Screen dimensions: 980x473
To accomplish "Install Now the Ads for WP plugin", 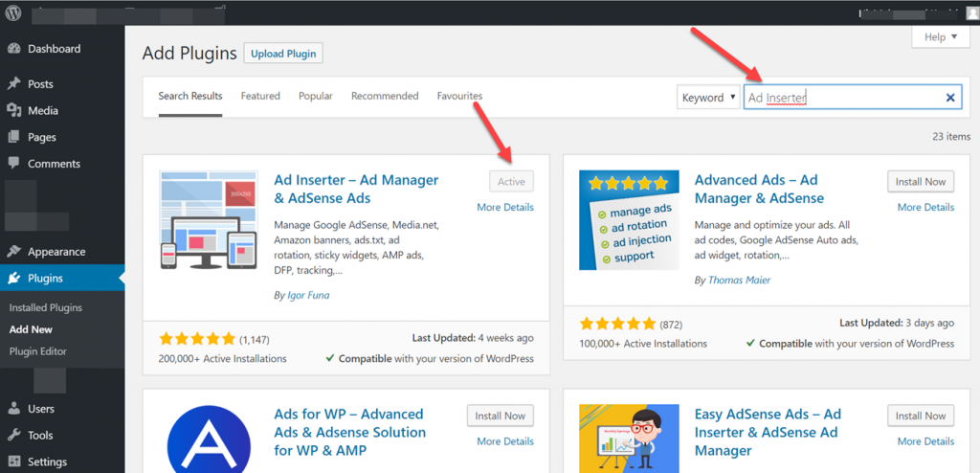I will [x=500, y=416].
